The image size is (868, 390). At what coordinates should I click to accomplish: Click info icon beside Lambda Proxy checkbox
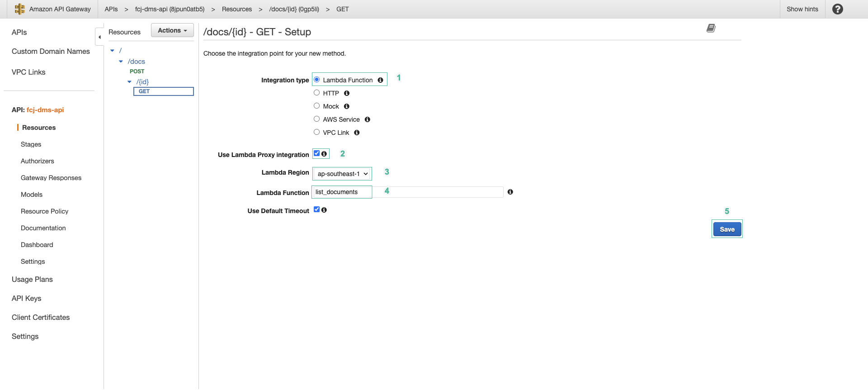point(324,154)
